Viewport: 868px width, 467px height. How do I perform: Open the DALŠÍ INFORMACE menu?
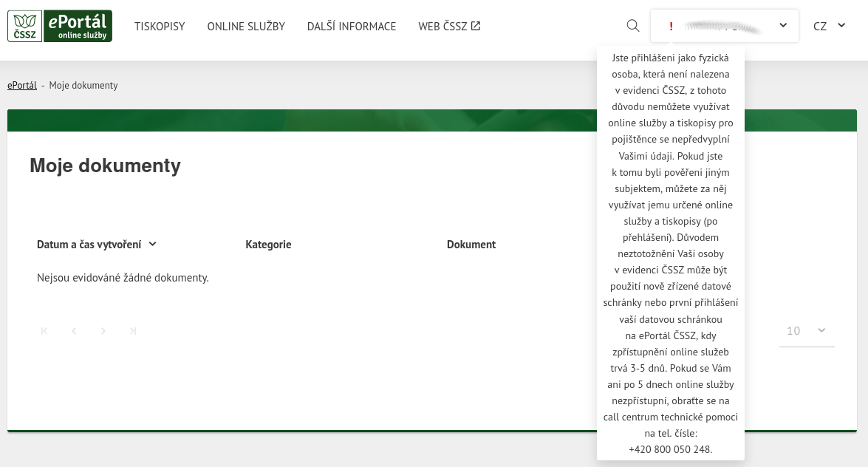pyautogui.click(x=352, y=27)
